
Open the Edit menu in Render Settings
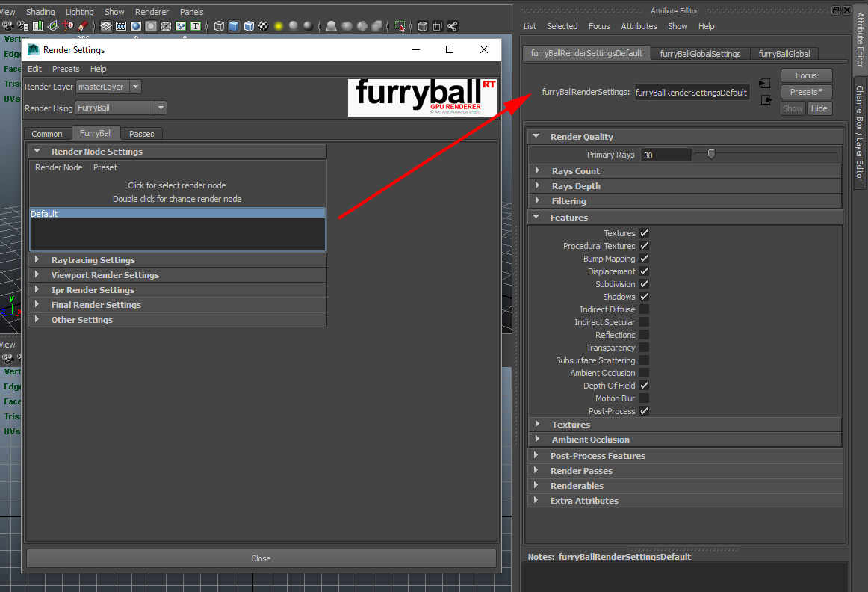34,69
